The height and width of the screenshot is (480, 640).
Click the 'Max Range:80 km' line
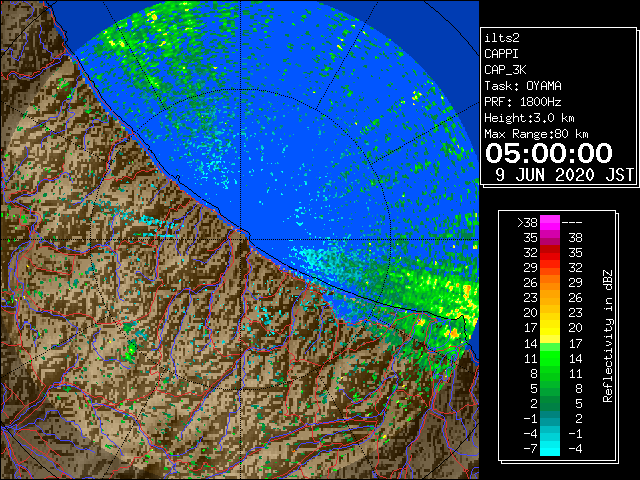click(536, 134)
